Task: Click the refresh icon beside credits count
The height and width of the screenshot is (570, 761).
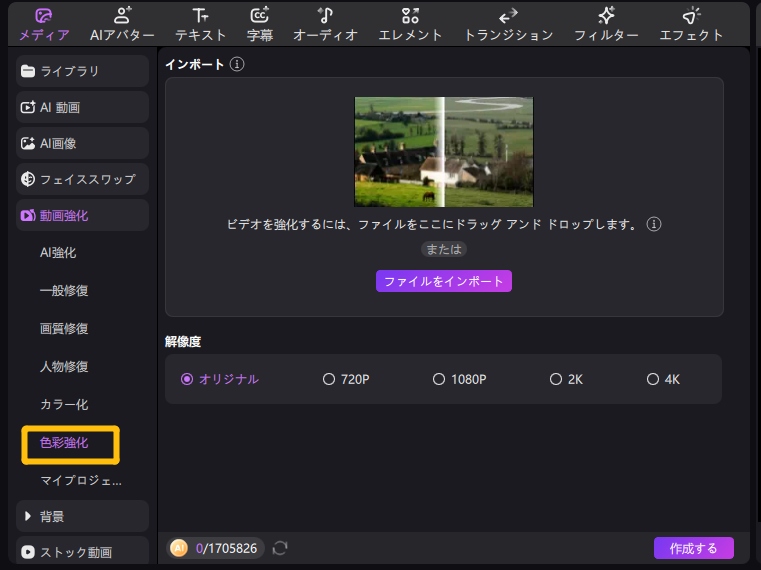Action: click(x=280, y=548)
